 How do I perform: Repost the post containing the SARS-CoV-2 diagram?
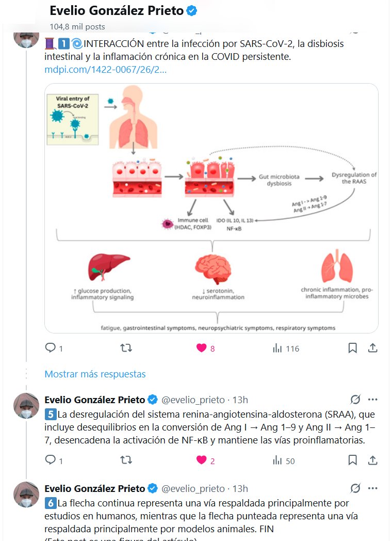click(x=126, y=348)
